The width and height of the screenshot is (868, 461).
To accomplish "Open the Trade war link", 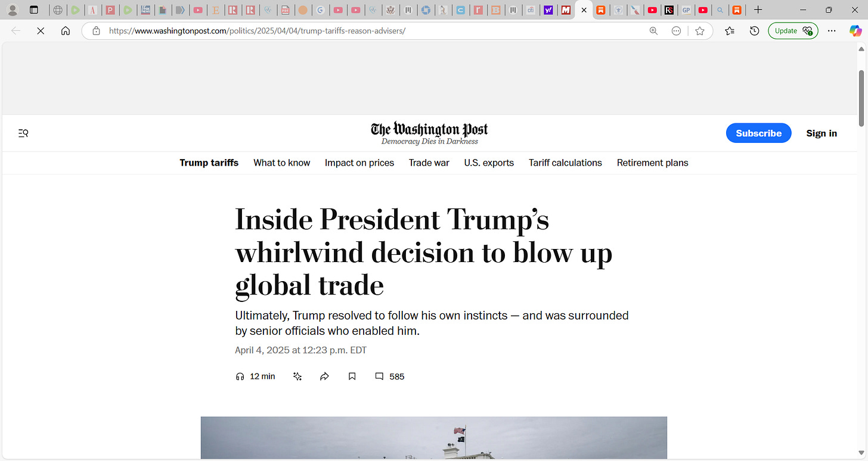I will [x=429, y=163].
